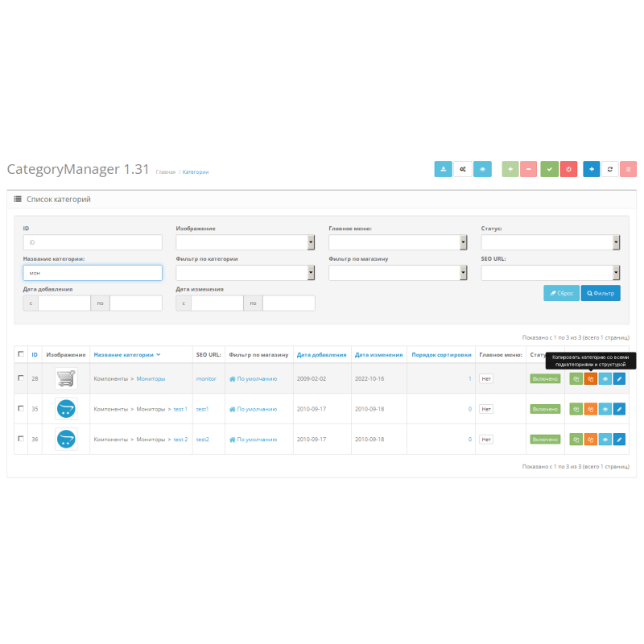644x644 pixels.
Task: Click the blue pencil edit icon for test 2
Action: click(x=619, y=440)
